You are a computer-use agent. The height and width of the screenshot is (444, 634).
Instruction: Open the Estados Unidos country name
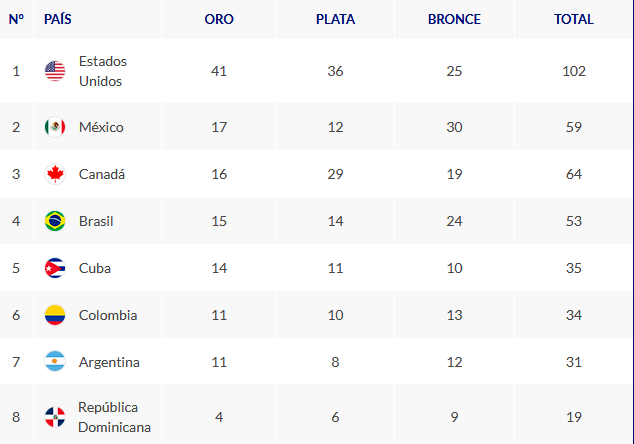tap(103, 71)
